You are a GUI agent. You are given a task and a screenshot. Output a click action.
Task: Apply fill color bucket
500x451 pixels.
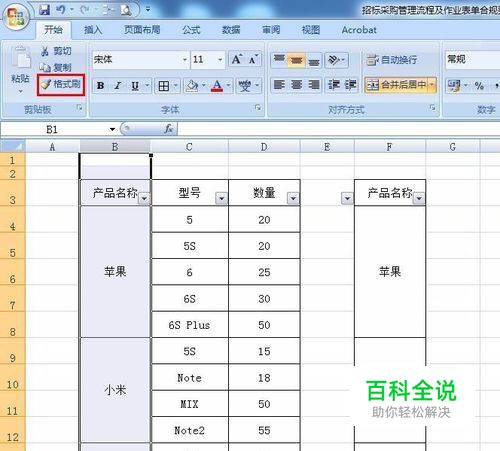(x=192, y=86)
